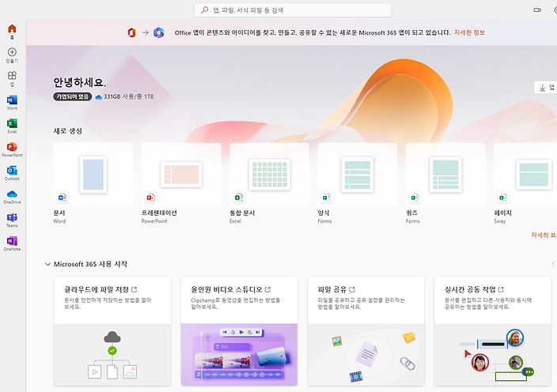The image size is (557, 392).
Task: Click the OneDrive cloud storage icon
Action: click(99, 97)
